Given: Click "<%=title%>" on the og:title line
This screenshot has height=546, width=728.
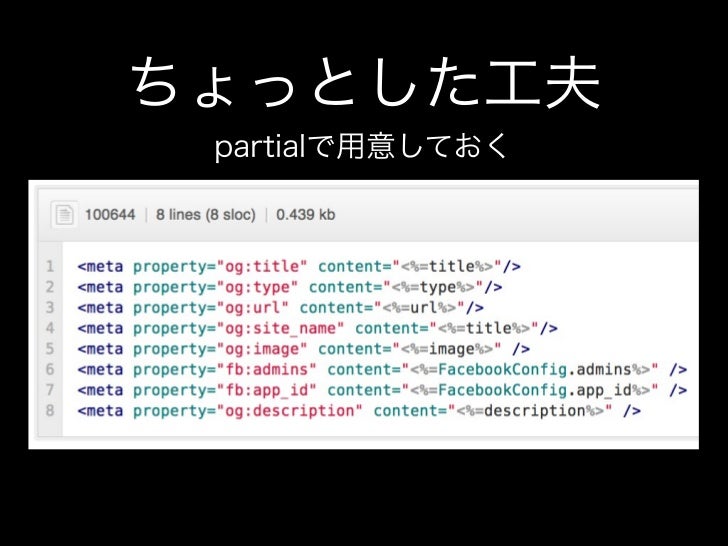Looking at the screenshot, I should point(447,266).
